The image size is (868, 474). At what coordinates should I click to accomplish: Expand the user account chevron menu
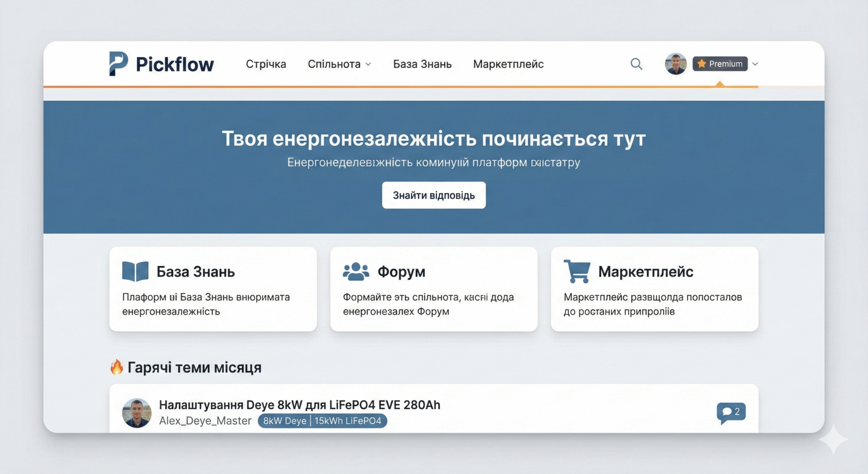click(x=755, y=64)
